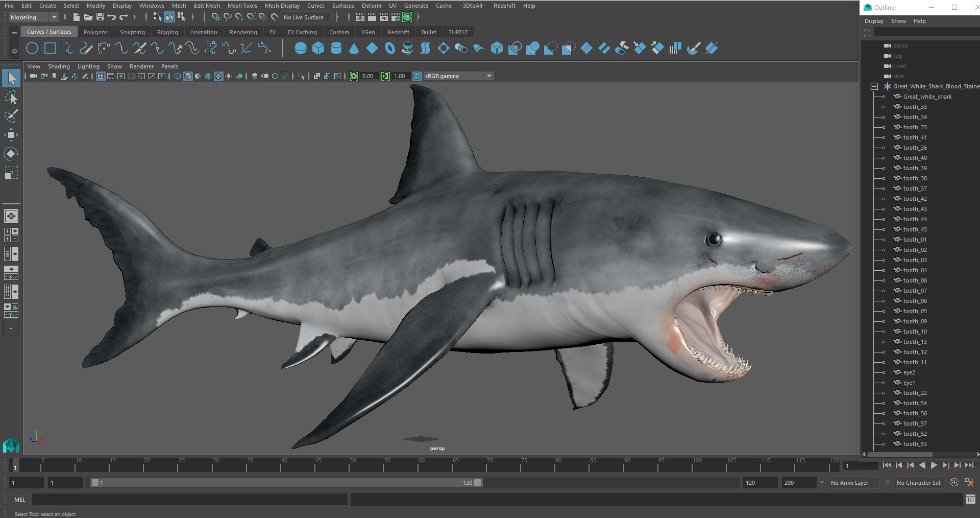
Task: Open the No Live Surface field
Action: [x=306, y=17]
